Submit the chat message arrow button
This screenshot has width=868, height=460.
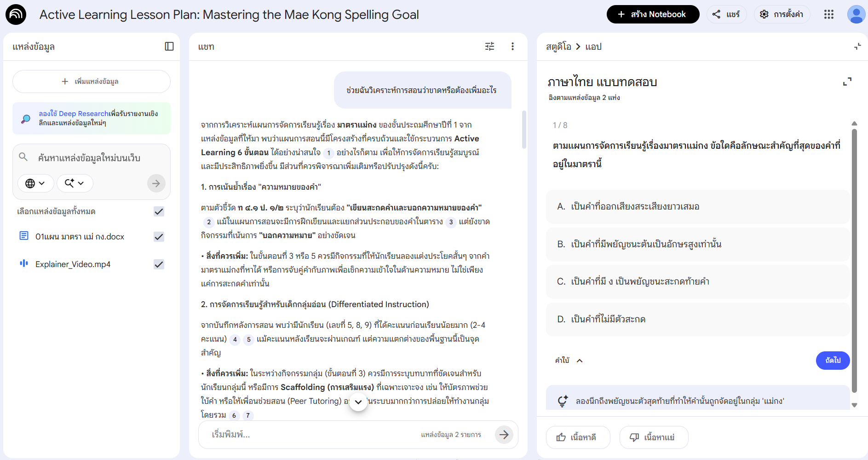[504, 434]
